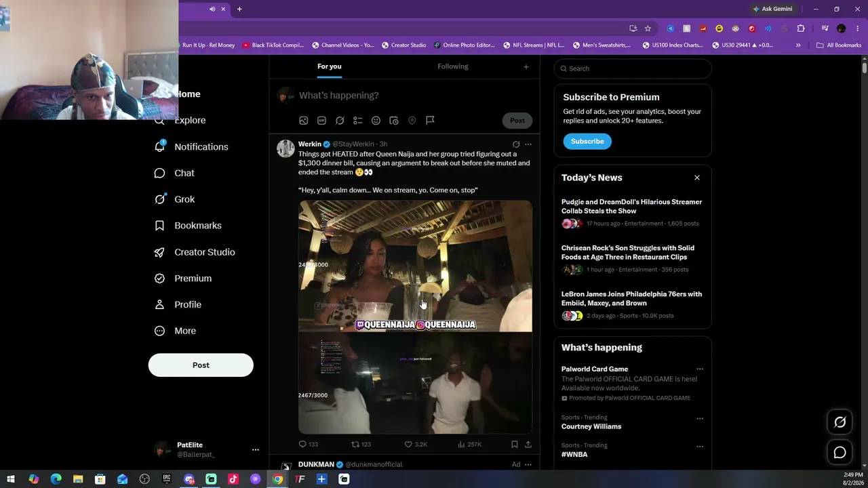Open the Windows Start menu
The height and width of the screenshot is (488, 868).
tap(11, 479)
